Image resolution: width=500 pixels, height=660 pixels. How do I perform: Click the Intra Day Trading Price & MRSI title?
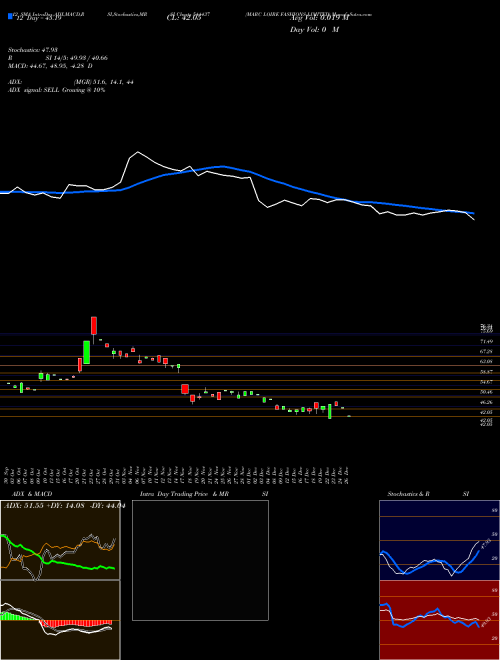coord(204,494)
